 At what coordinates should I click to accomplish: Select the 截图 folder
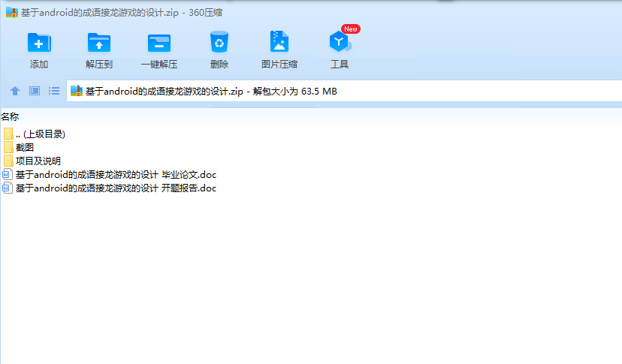click(x=18, y=148)
